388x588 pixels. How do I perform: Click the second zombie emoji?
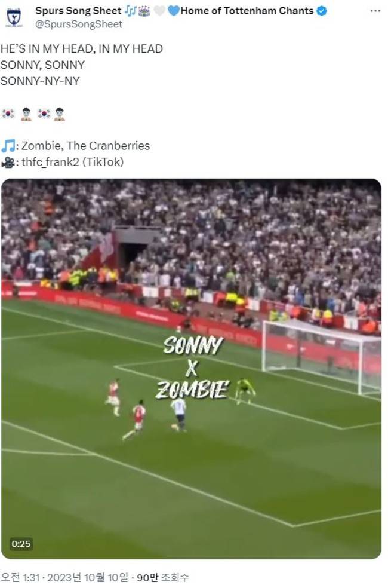pyautogui.click(x=60, y=114)
